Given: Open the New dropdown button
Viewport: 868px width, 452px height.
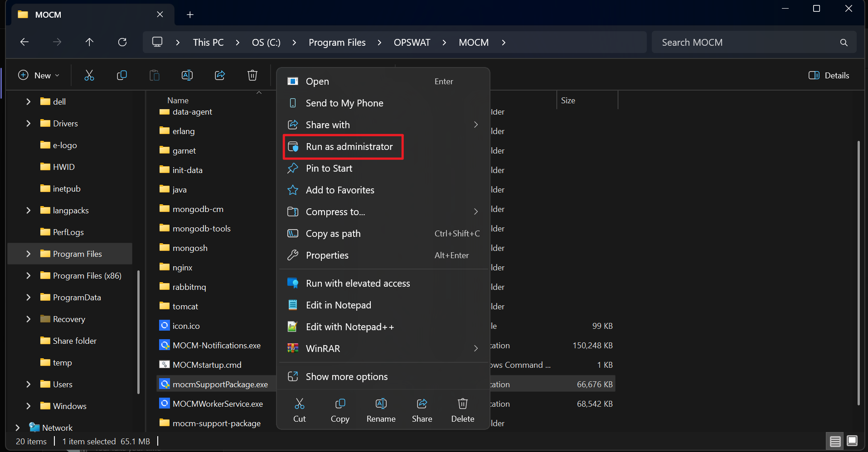Looking at the screenshot, I should point(39,75).
